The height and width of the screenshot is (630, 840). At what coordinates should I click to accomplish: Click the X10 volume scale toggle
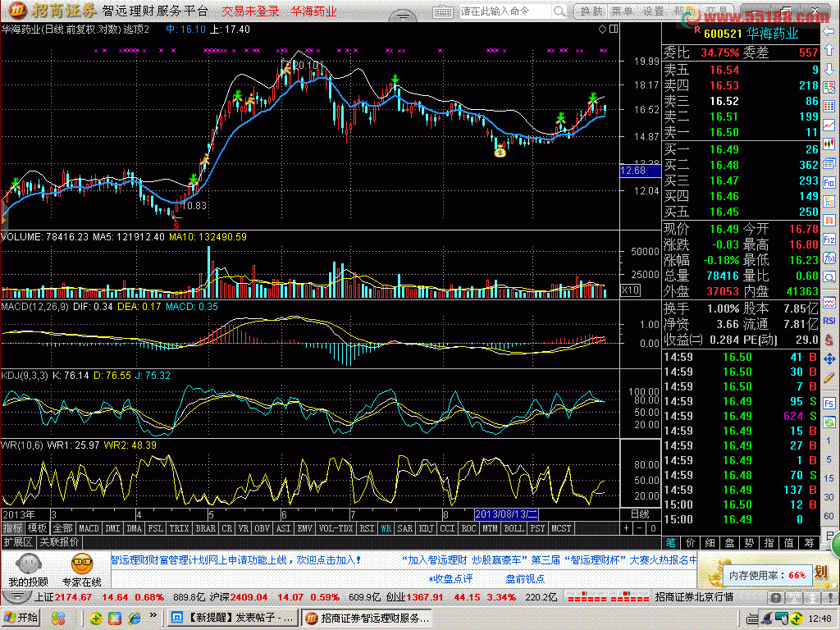(x=631, y=290)
